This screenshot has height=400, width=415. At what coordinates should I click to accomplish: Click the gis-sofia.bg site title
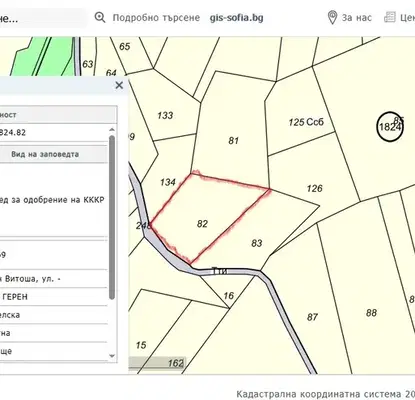click(236, 18)
